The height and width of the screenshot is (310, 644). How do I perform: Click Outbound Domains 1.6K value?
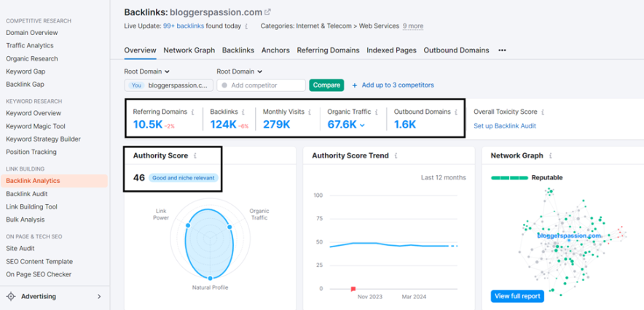pos(405,125)
